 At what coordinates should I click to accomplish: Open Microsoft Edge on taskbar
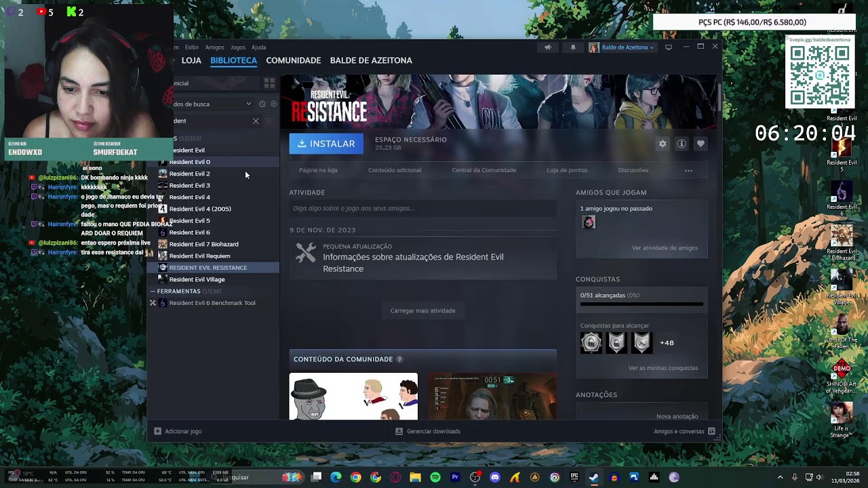coord(336,477)
